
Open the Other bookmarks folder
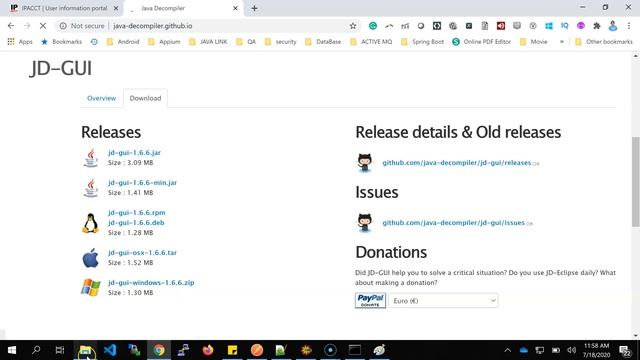tap(604, 42)
